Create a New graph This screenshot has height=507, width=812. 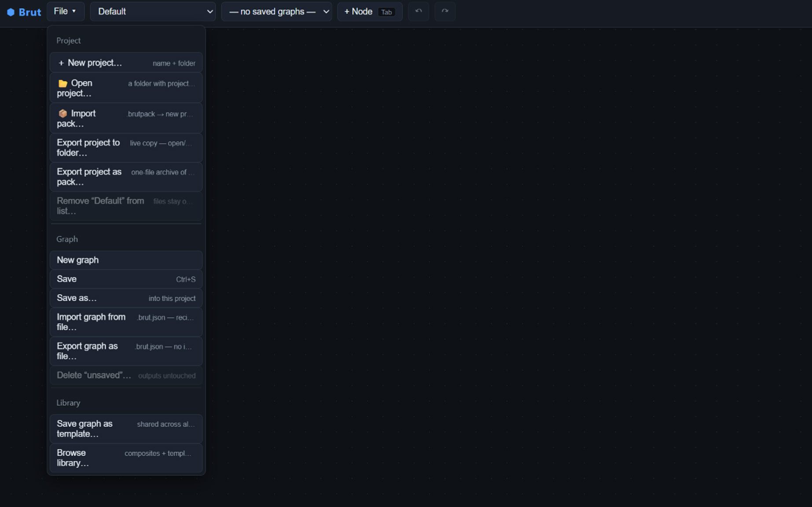point(126,260)
